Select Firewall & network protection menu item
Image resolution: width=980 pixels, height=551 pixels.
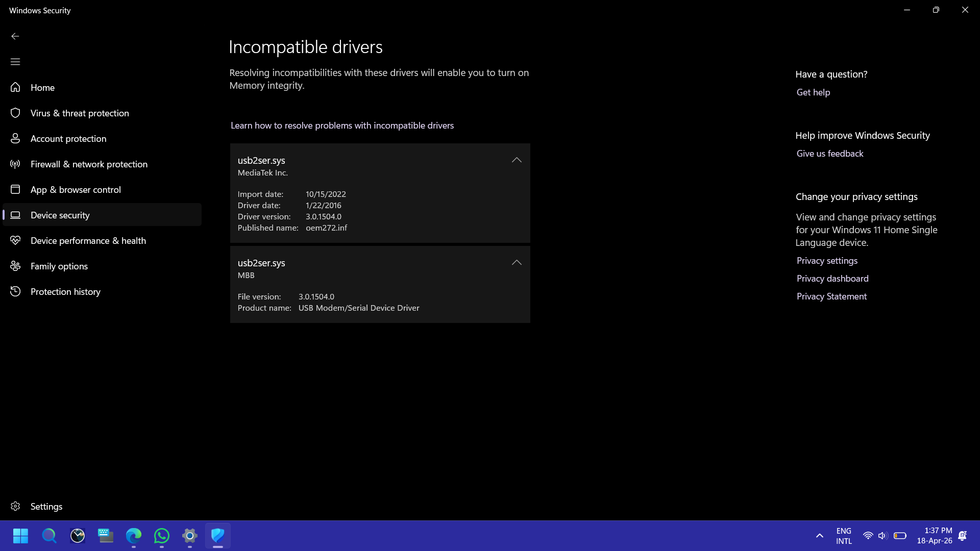(x=102, y=164)
